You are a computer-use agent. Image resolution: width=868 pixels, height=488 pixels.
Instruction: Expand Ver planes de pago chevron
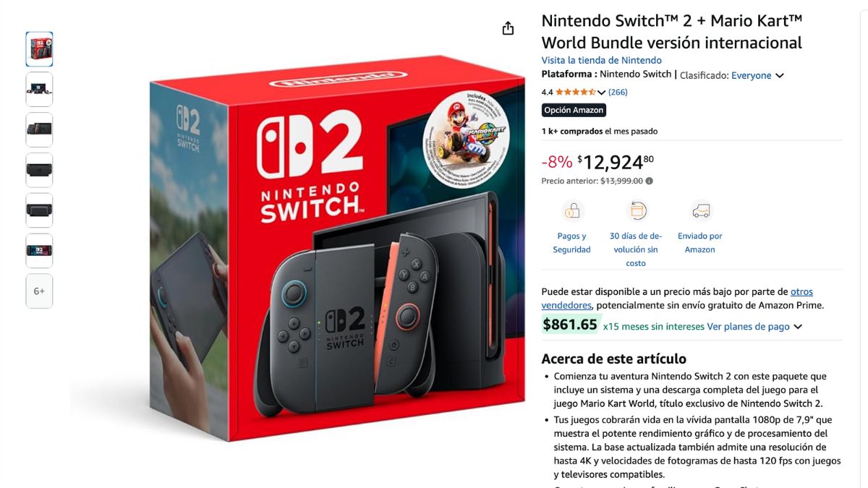[798, 327]
